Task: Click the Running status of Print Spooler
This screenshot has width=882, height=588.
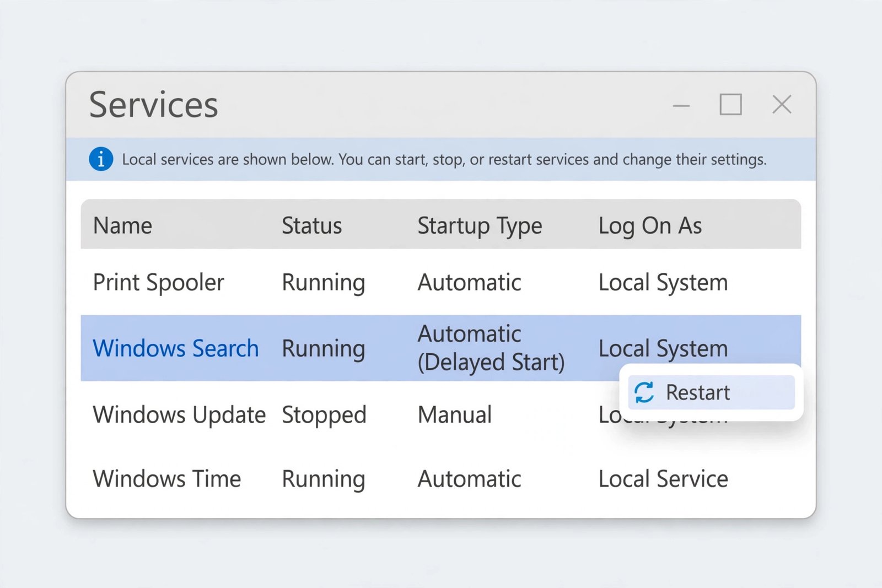Action: (x=324, y=283)
